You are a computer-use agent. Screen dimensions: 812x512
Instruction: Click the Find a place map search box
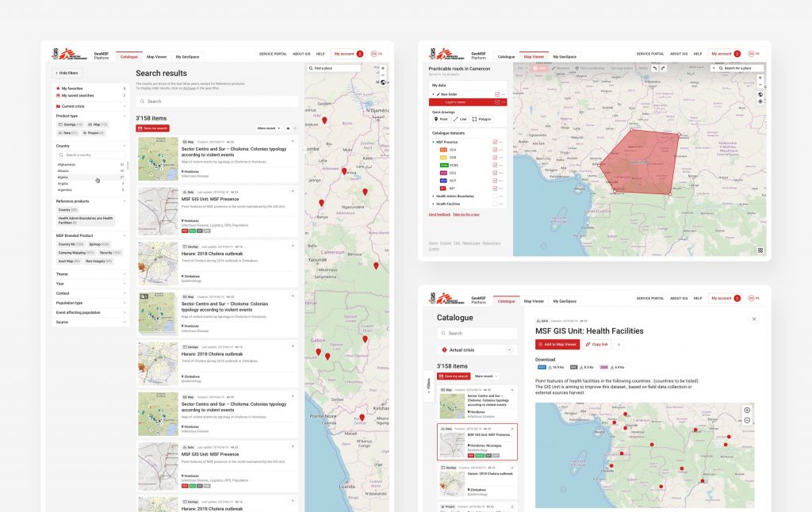(334, 68)
